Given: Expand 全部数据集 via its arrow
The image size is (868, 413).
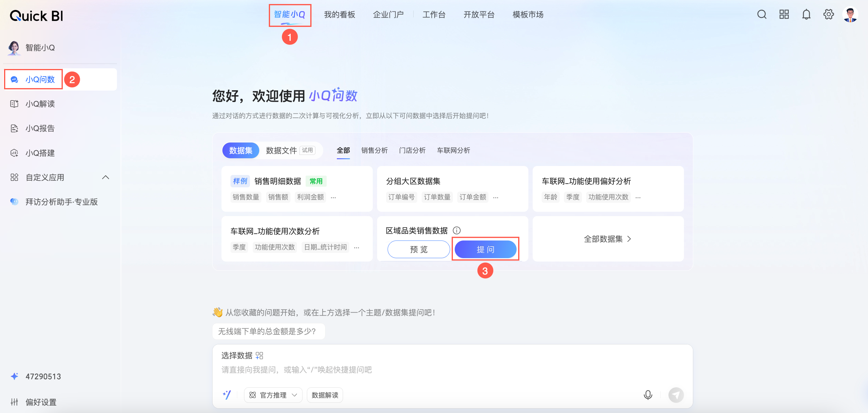Looking at the screenshot, I should [629, 239].
